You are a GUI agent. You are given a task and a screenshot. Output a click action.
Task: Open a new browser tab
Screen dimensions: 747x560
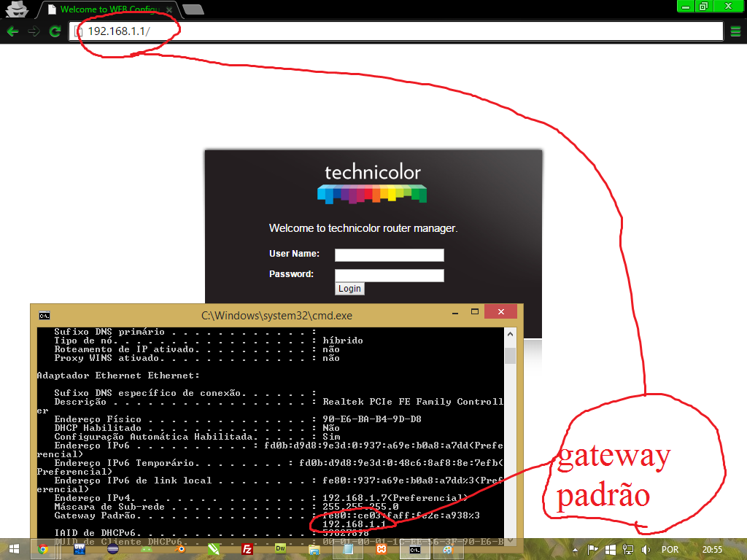pos(193,9)
